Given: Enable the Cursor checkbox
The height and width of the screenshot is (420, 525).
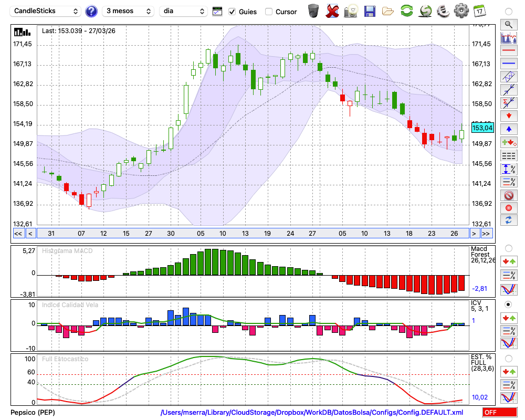Looking at the screenshot, I should [x=269, y=12].
